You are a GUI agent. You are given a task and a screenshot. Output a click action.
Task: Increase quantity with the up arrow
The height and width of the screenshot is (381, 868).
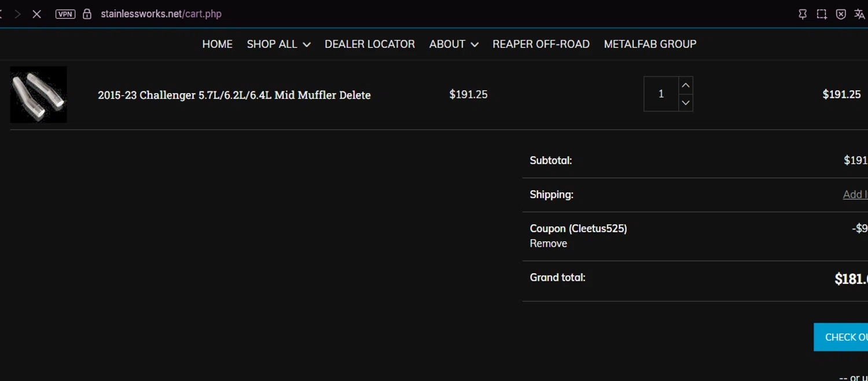point(686,85)
